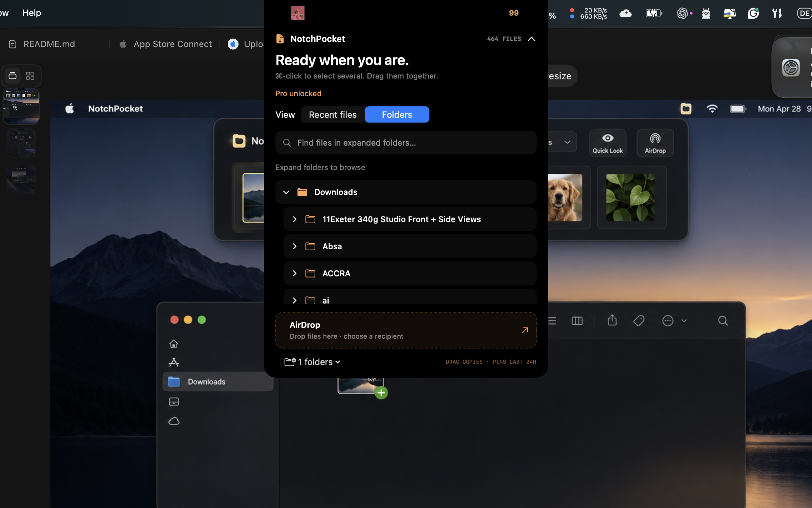Viewport: 812px width, 508px height.
Task: Click the Finder column view icon
Action: point(577,321)
